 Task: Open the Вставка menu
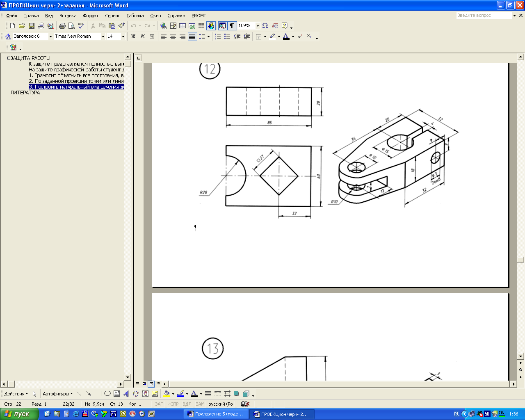coord(68,16)
